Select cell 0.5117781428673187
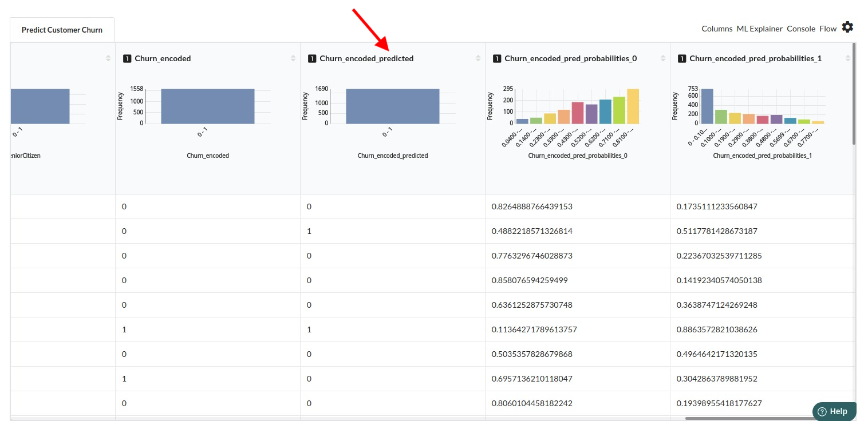 coord(762,231)
